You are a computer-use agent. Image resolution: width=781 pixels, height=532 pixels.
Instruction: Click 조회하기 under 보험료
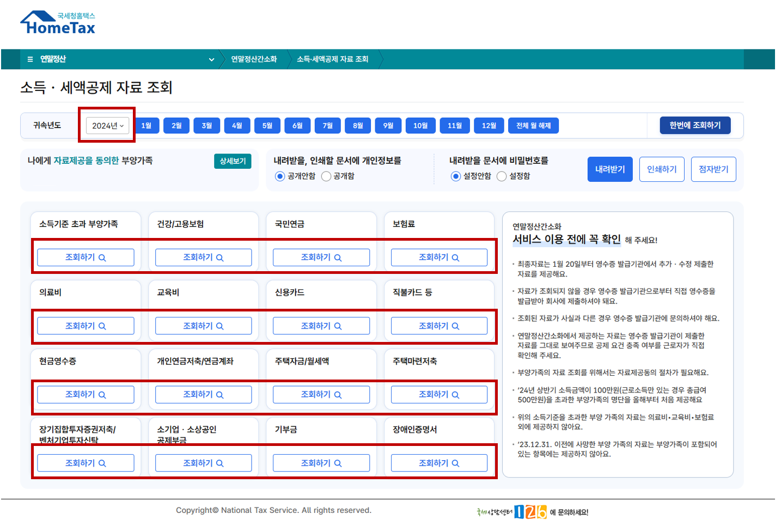439,258
